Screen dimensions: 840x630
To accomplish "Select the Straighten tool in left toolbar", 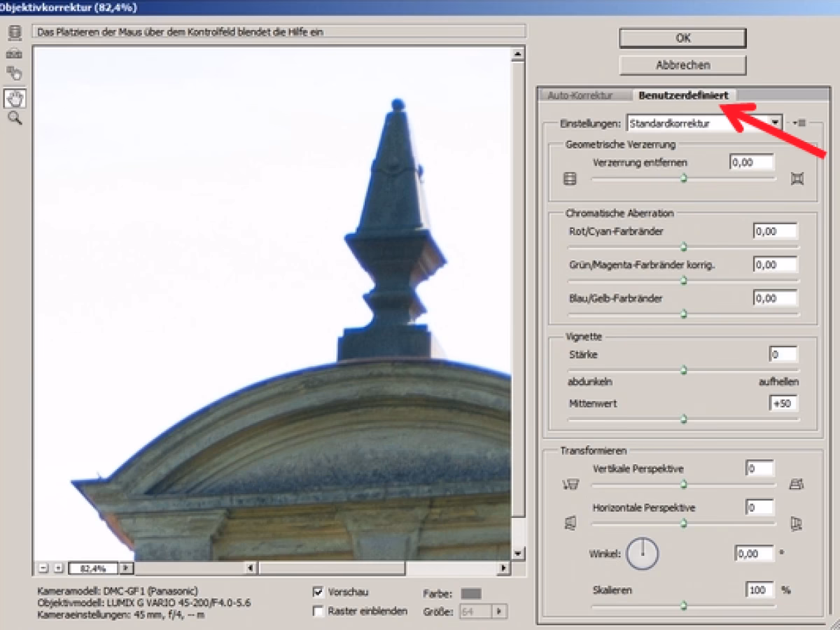I will tap(14, 54).
